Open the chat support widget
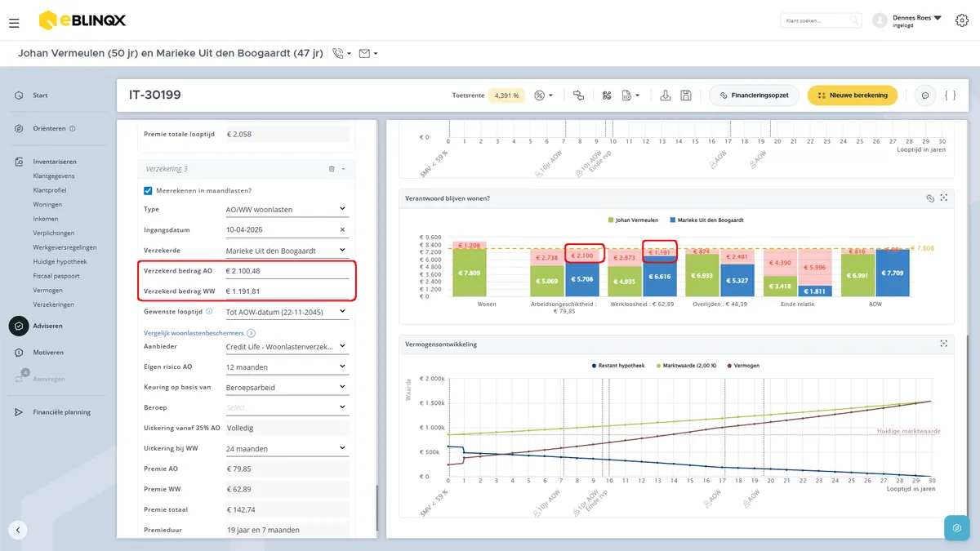Image resolution: width=980 pixels, height=551 pixels. click(956, 527)
